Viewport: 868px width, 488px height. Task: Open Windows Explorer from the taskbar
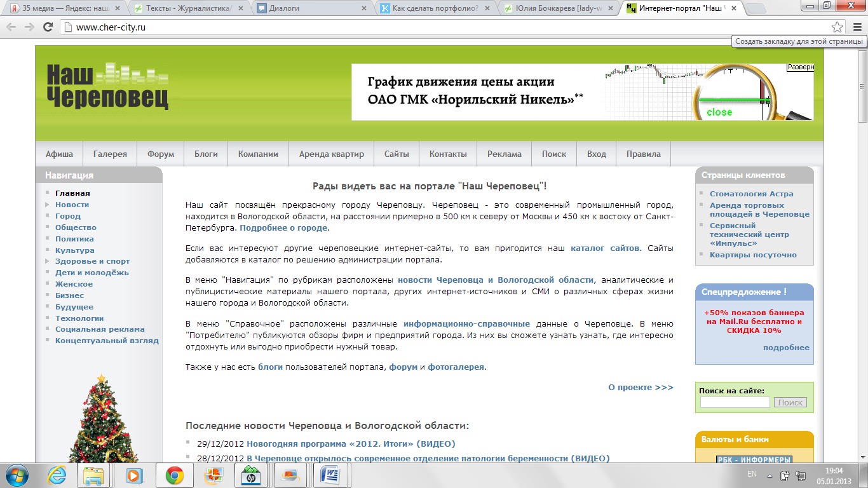94,475
